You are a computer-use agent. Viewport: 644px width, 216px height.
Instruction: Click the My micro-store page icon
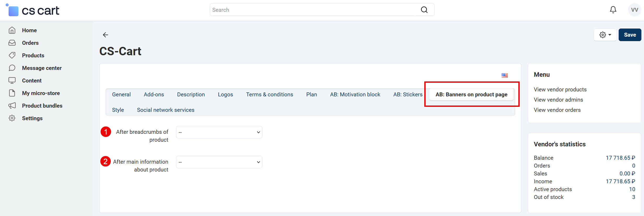pos(12,93)
